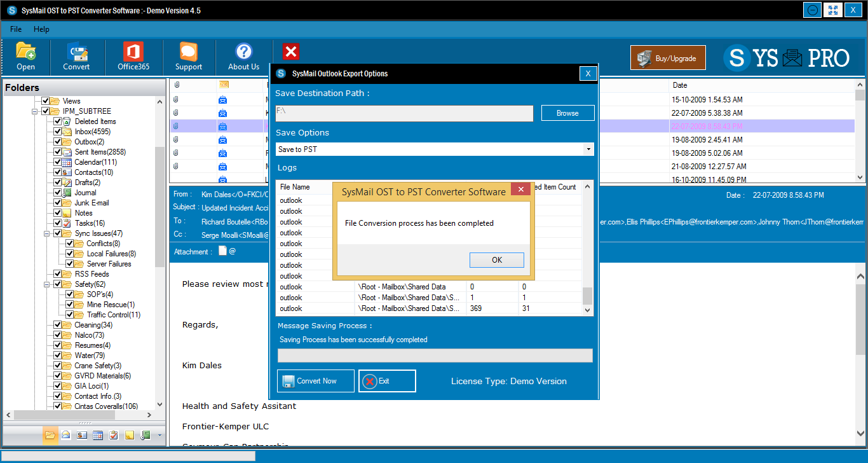This screenshot has width=868, height=463.
Task: Click the message saving progress bar
Action: tap(435, 356)
